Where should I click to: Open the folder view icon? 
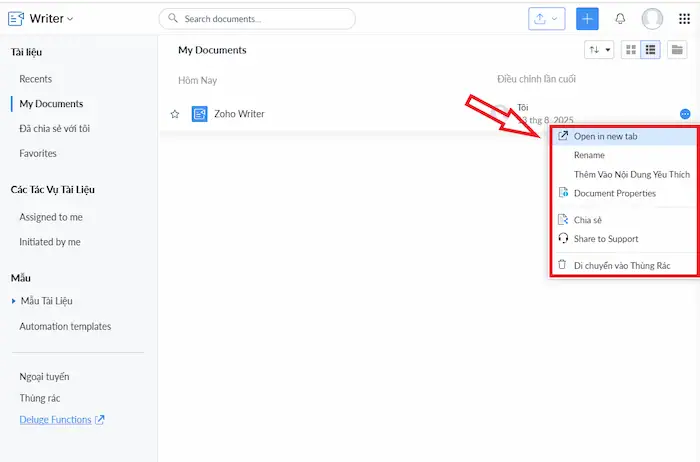678,50
